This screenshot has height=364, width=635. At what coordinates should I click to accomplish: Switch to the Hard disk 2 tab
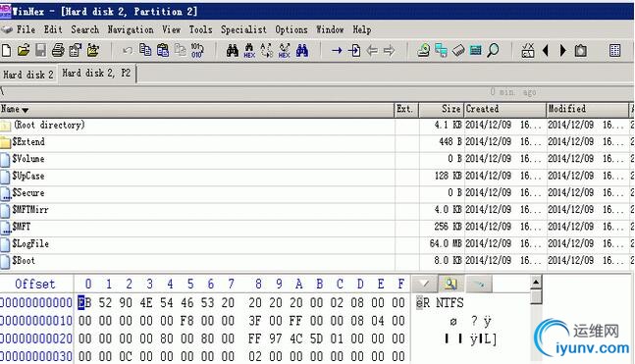pos(27,75)
